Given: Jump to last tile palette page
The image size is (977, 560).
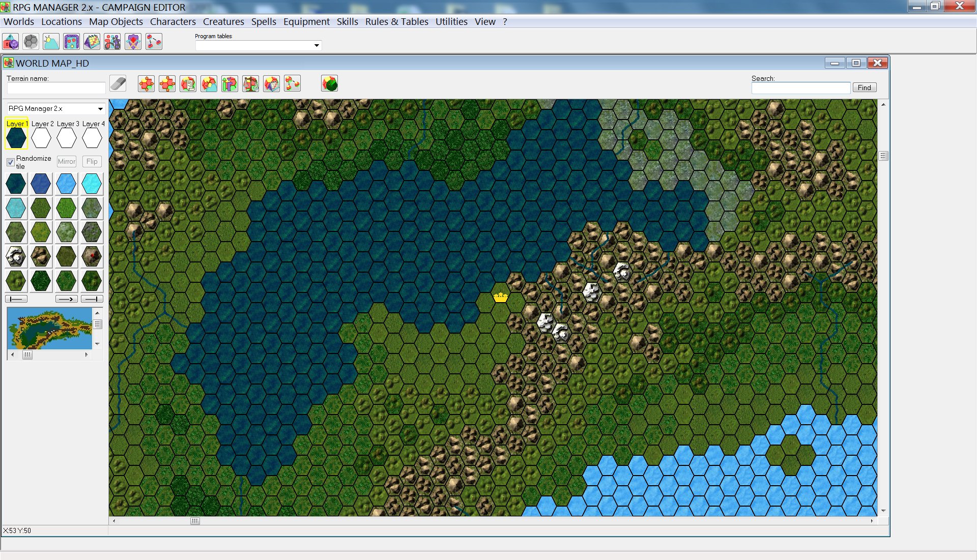Looking at the screenshot, I should [x=92, y=299].
